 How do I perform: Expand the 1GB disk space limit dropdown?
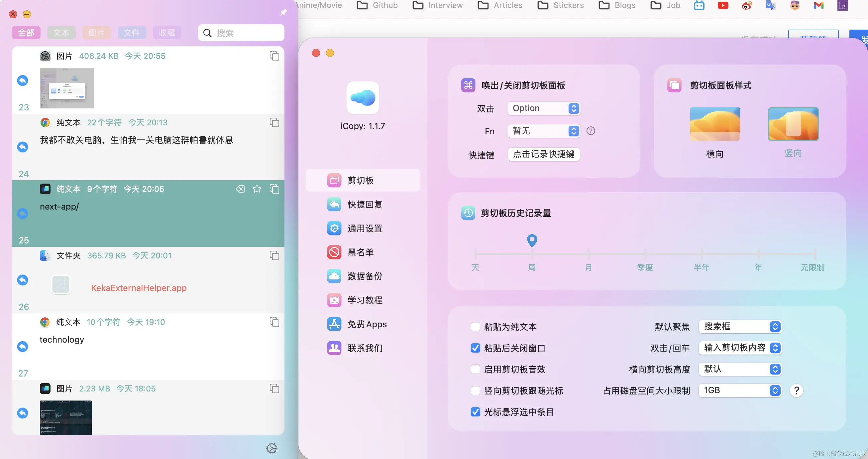740,390
